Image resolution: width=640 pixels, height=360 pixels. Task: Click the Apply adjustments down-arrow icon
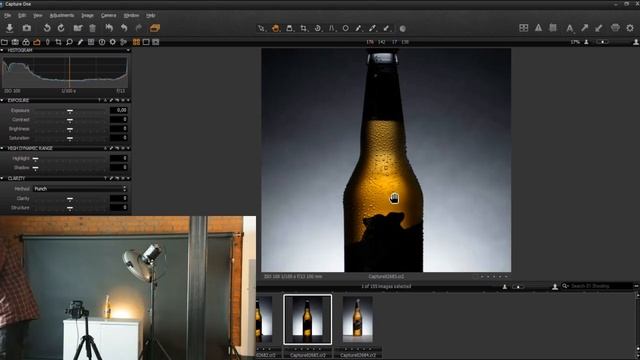tap(599, 28)
